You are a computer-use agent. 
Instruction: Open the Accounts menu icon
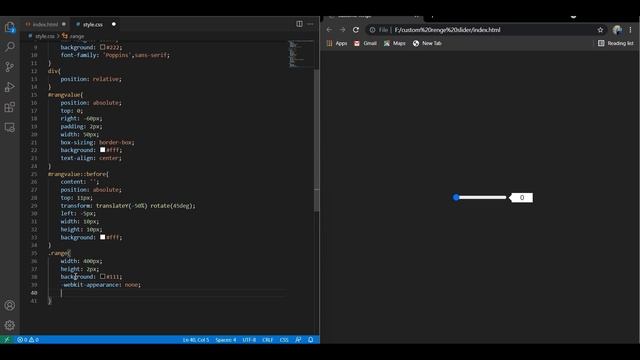10,305
